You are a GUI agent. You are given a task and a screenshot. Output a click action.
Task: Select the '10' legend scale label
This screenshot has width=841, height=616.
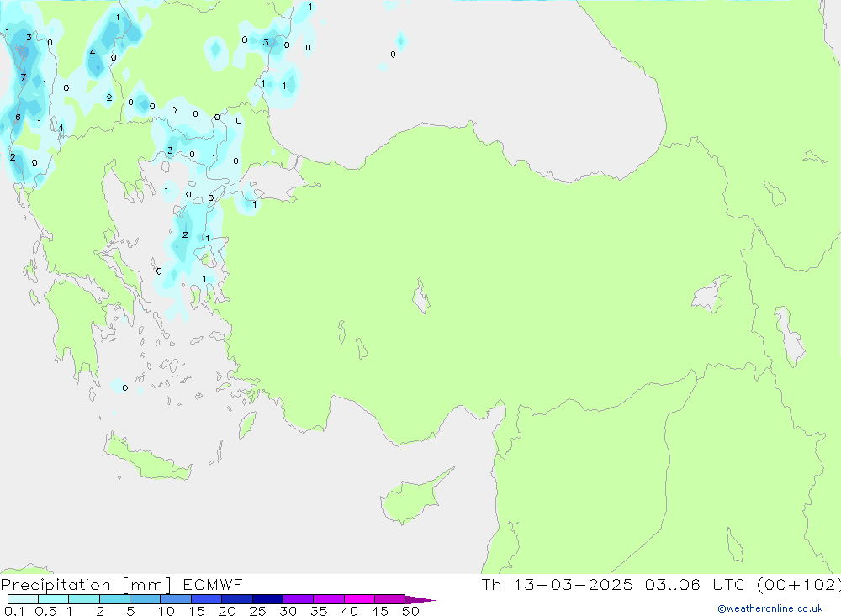167,611
